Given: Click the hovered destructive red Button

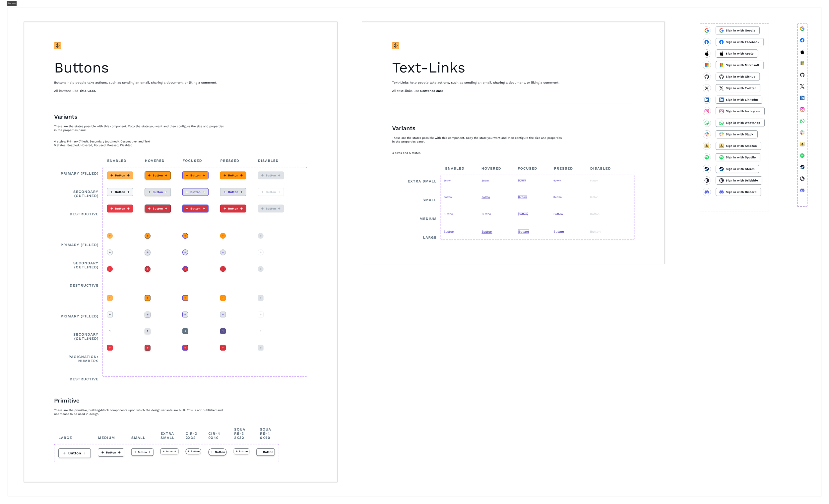Looking at the screenshot, I should point(158,209).
